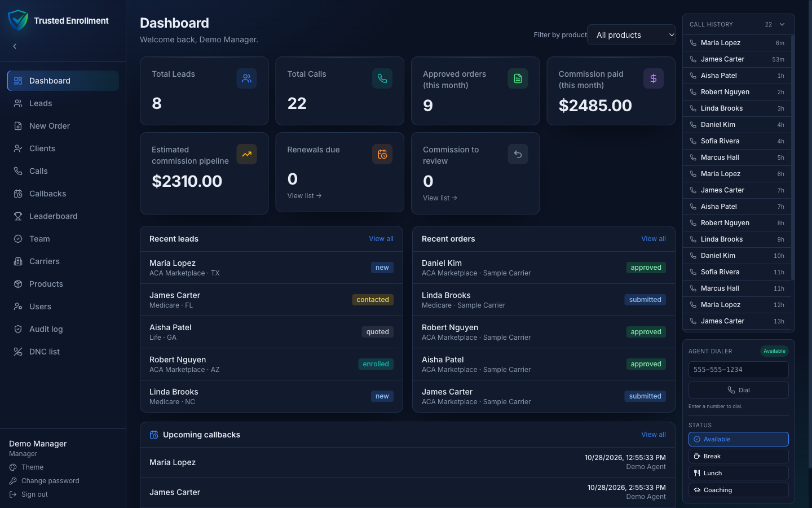Open Carriers in the sidebar

(63, 261)
